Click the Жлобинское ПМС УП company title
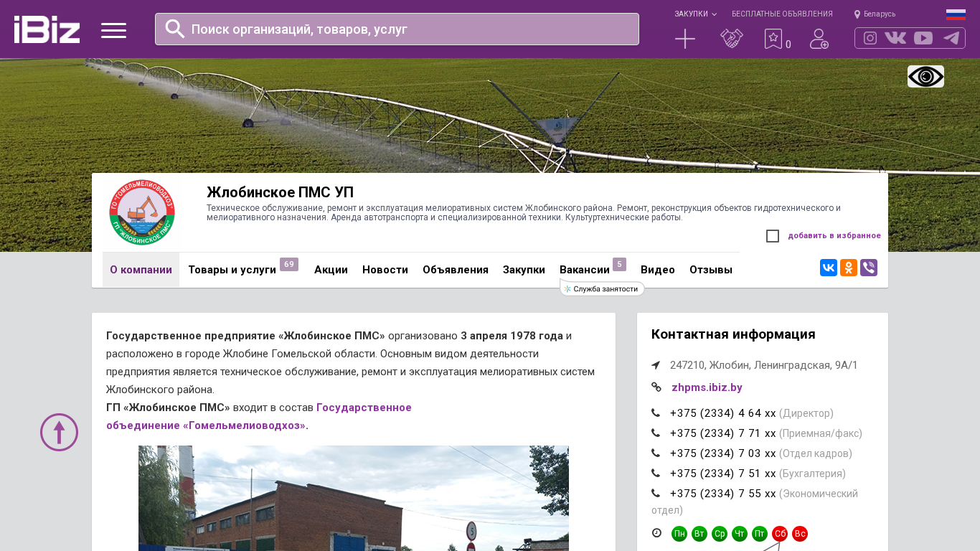 point(281,192)
